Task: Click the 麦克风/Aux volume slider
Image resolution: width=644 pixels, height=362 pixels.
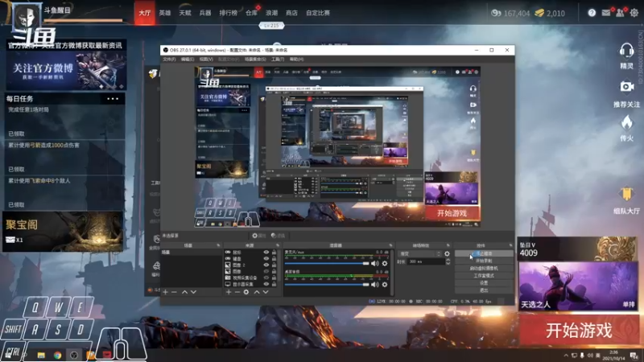Action: click(327, 264)
